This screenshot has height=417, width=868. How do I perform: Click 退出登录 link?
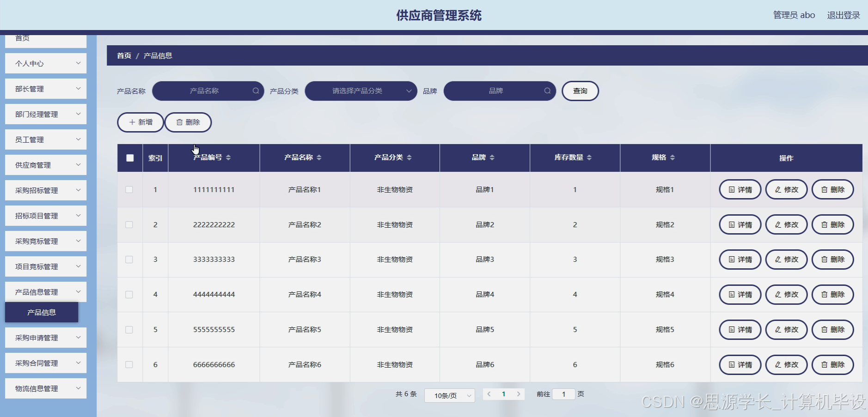pos(844,15)
